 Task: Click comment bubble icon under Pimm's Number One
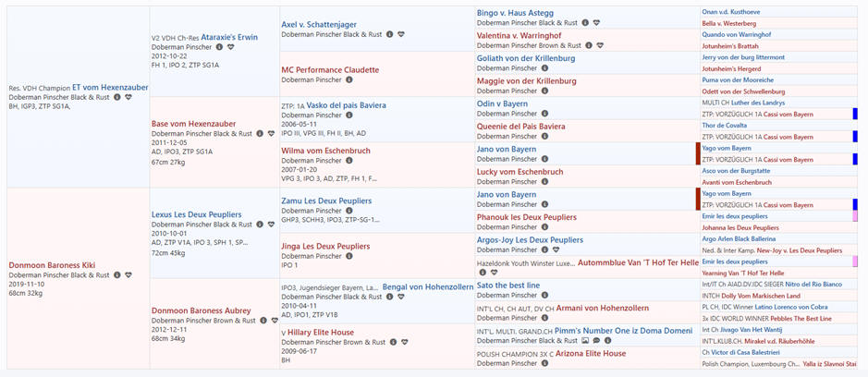click(596, 340)
